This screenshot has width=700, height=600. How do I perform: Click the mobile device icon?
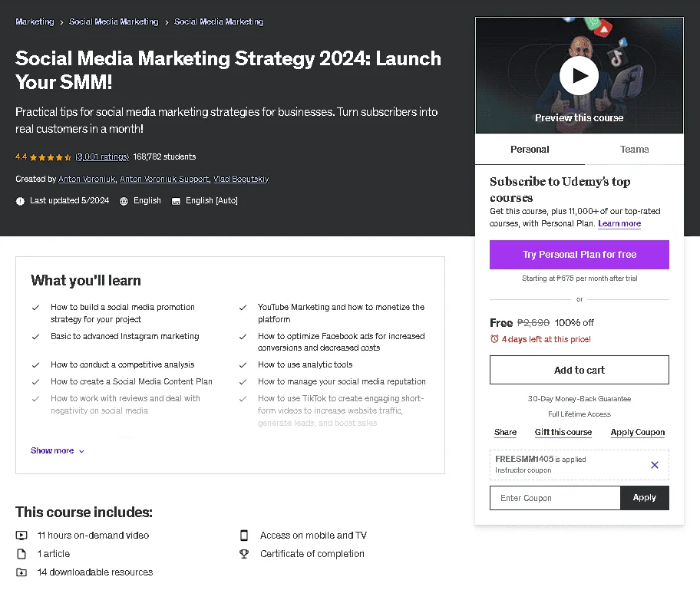[244, 535]
